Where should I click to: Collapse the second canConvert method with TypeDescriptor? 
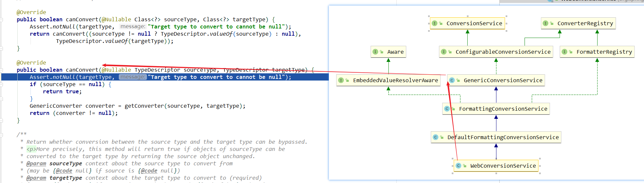(x=1, y=70)
